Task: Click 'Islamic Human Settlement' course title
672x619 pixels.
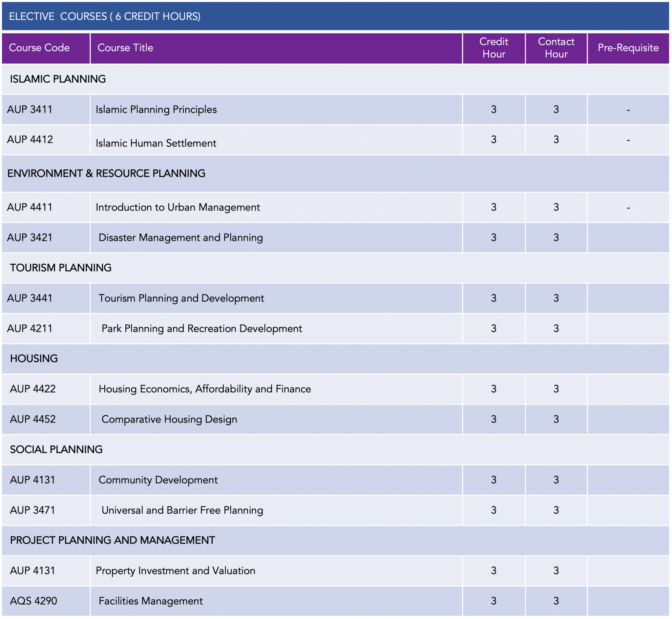Action: coord(156,143)
